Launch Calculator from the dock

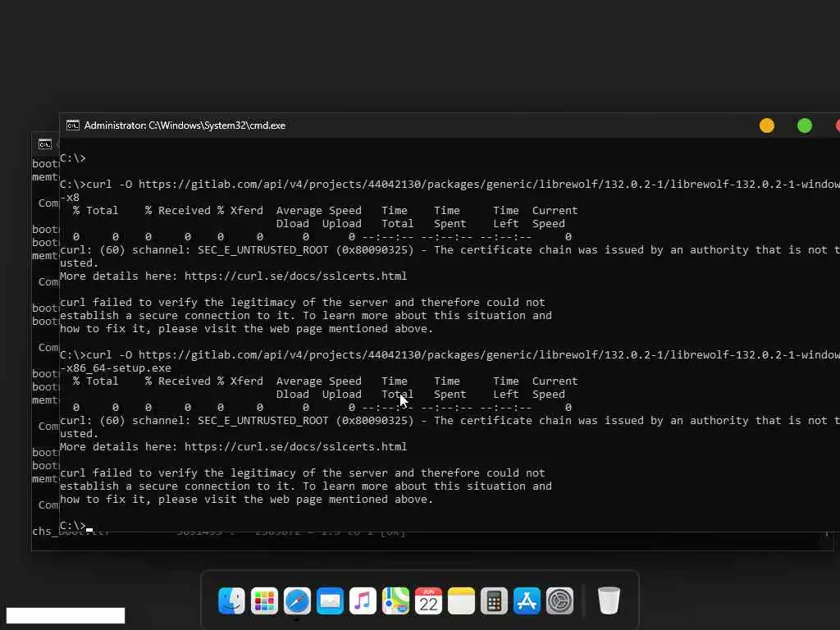494,600
